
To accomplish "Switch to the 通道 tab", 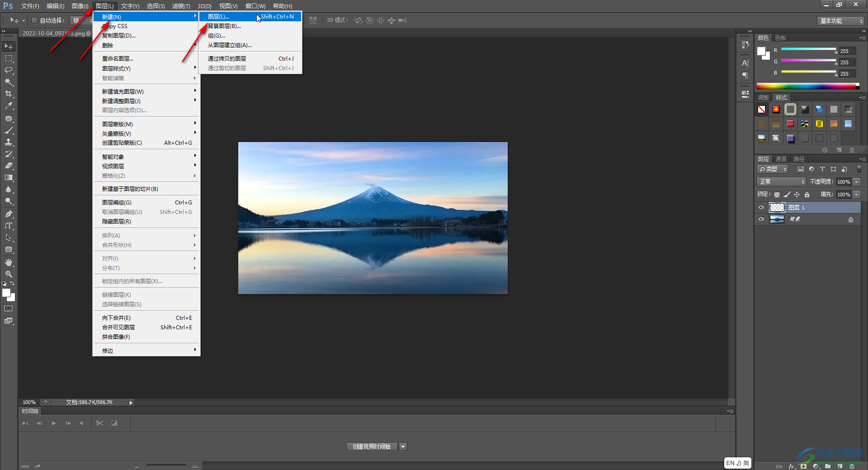I will pyautogui.click(x=781, y=159).
